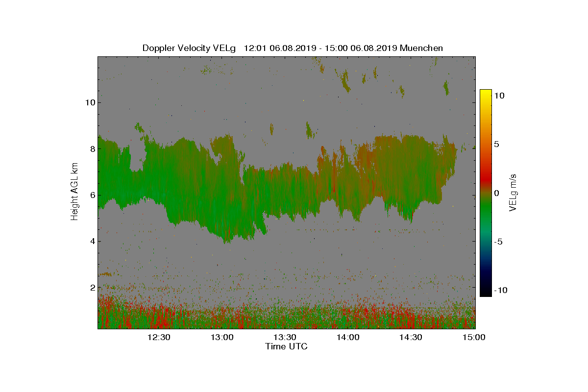Click the 'VELg m/s' colorbar label

514,193
